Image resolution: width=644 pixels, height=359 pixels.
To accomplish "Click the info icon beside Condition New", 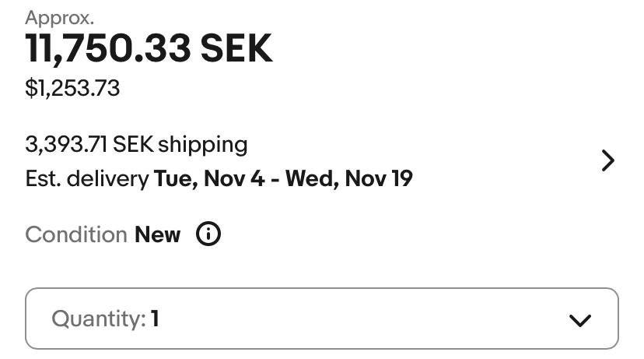I will 208,234.
